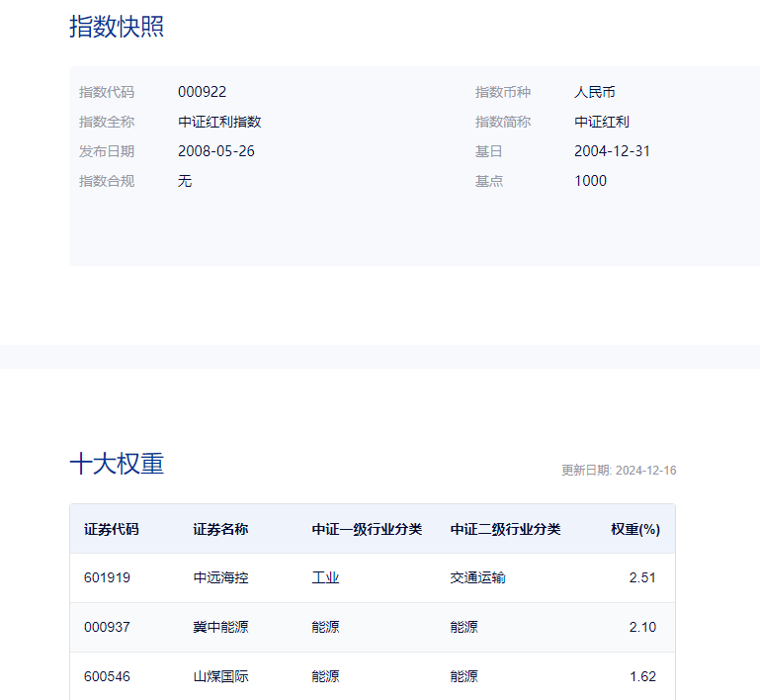Viewport: 760px width, 700px height.
Task: Select the 山煤国际 security name cell
Action: click(x=220, y=676)
